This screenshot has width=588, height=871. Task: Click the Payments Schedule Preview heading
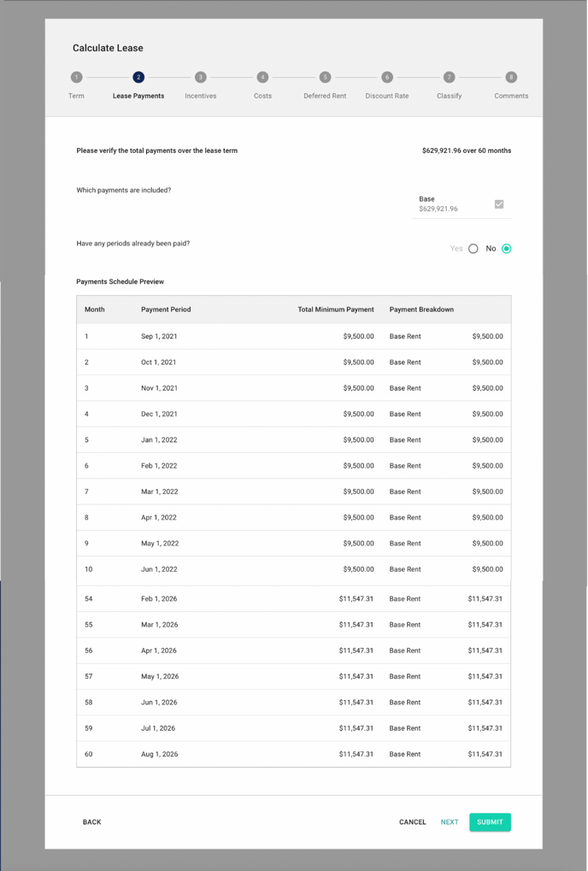(120, 281)
